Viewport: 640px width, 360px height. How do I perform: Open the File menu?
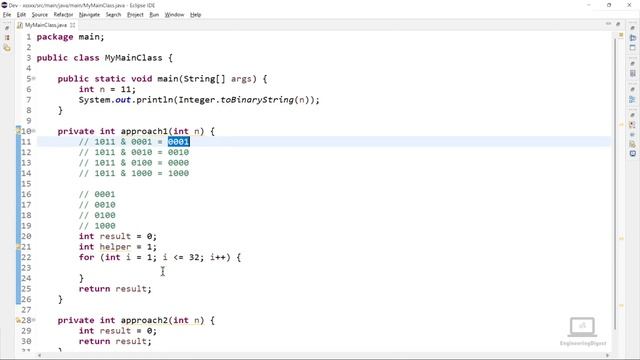click(7, 15)
